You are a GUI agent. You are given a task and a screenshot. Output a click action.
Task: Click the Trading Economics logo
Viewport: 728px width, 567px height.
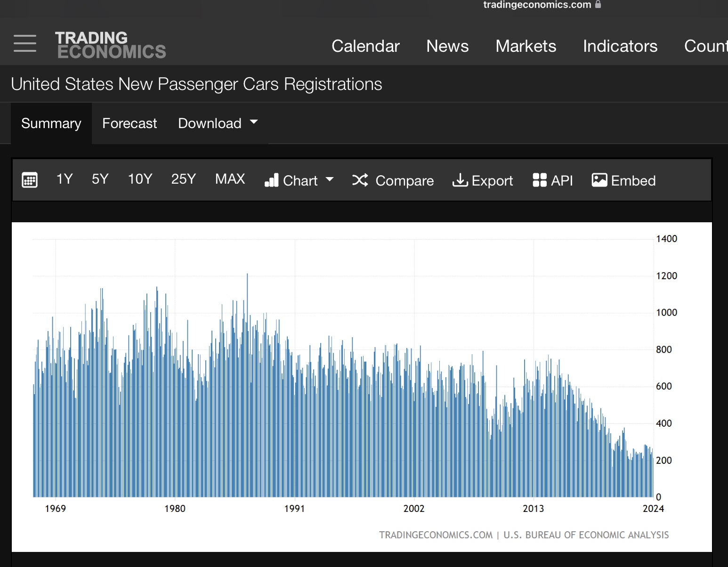(111, 45)
